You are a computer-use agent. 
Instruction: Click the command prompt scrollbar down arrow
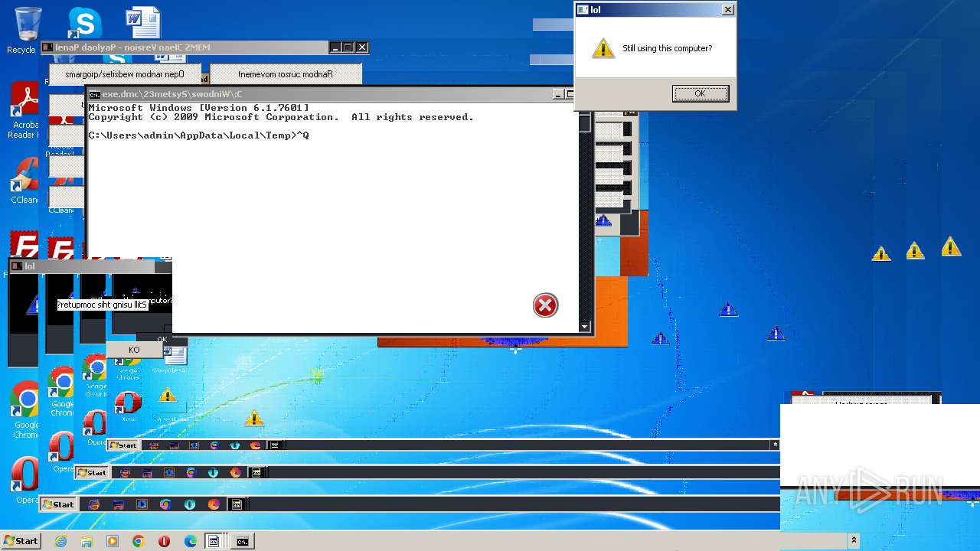(x=585, y=327)
